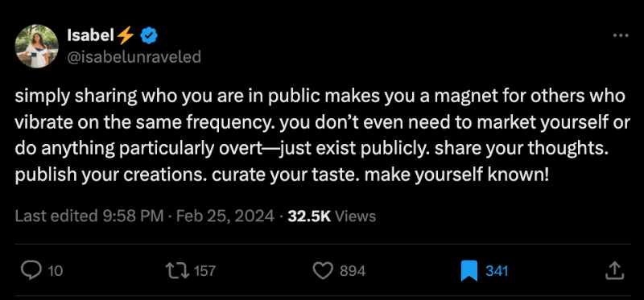Reply using the speech bubble icon

coord(31,271)
